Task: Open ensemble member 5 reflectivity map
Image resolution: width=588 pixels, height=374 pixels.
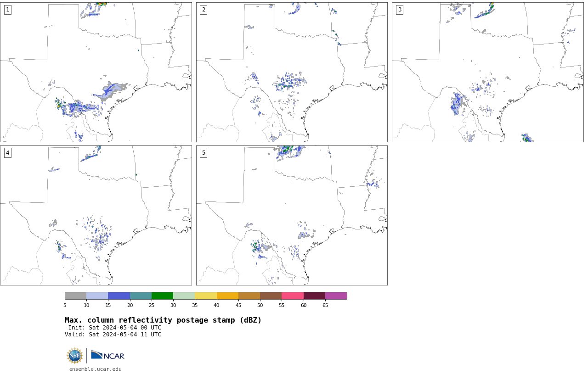Action: 292,215
